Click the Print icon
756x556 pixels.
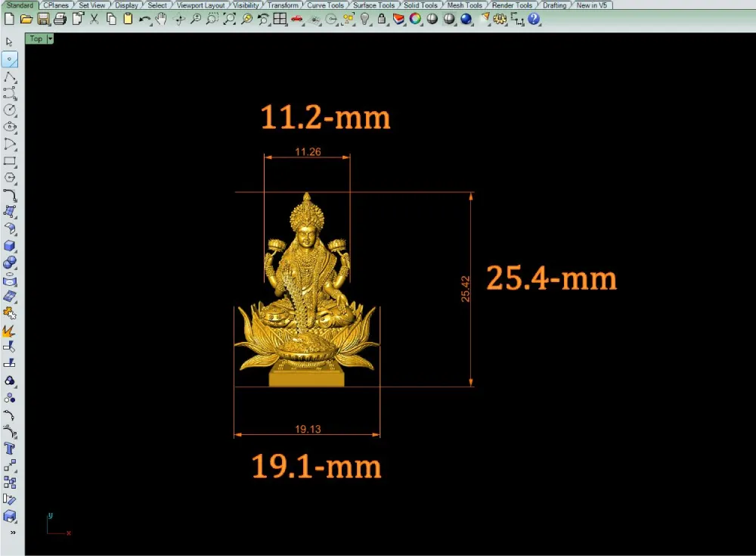pos(60,20)
